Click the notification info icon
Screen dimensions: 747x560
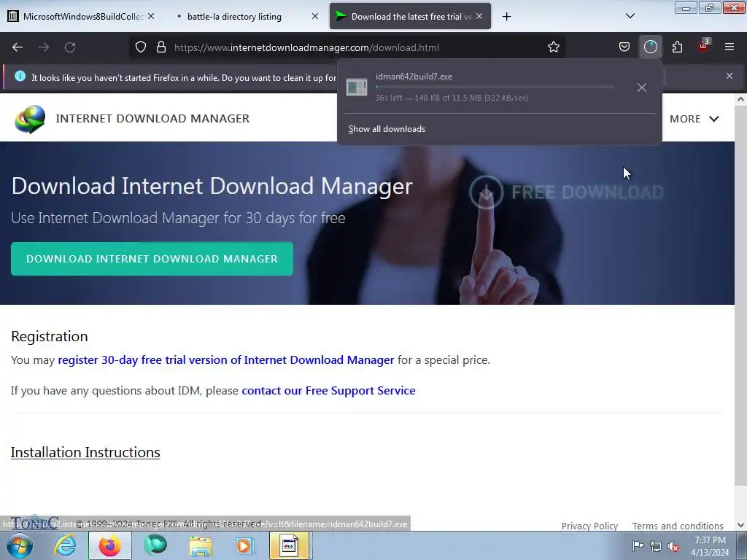[x=20, y=76]
